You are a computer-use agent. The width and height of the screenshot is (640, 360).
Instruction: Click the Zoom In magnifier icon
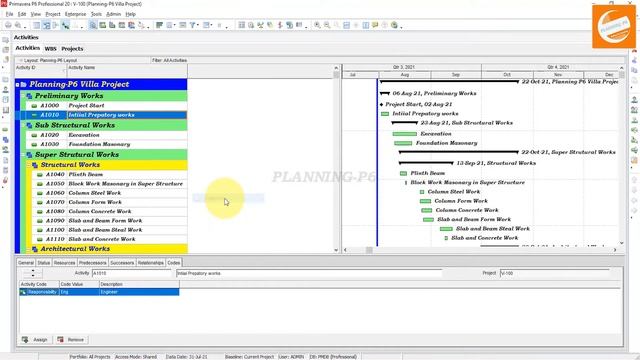click(x=317, y=25)
